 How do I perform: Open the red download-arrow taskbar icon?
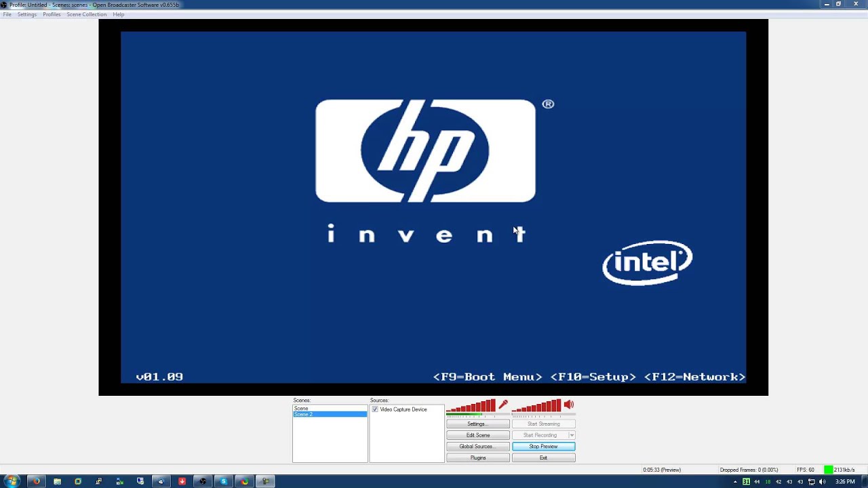(x=182, y=481)
